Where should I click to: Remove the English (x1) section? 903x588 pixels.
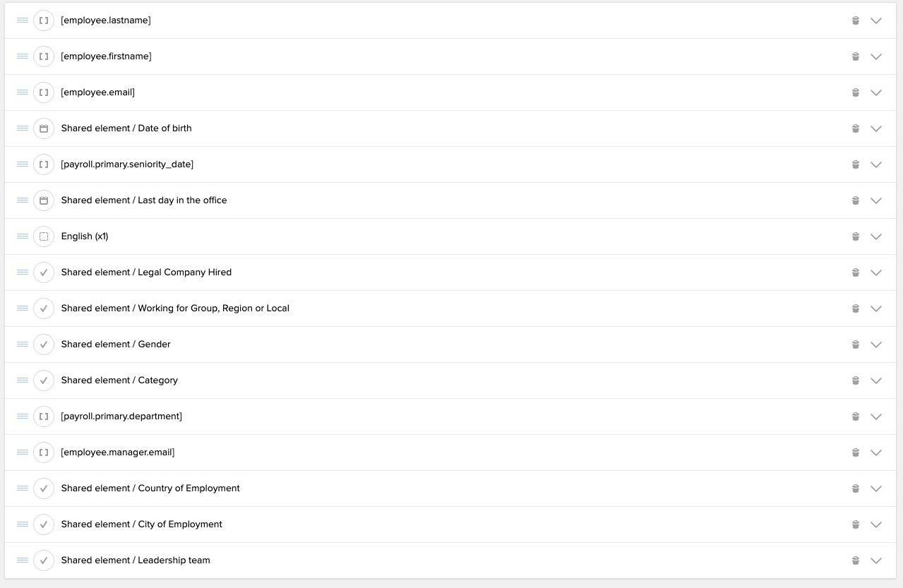coord(855,236)
